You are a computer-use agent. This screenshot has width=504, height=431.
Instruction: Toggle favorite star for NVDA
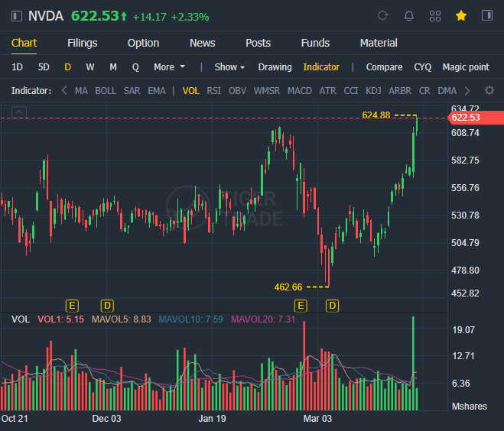tap(461, 15)
